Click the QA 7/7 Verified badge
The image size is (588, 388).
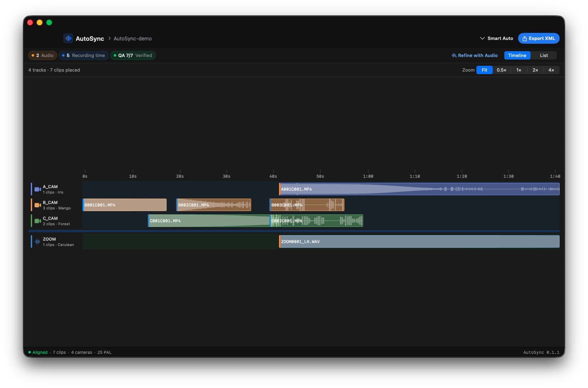133,55
